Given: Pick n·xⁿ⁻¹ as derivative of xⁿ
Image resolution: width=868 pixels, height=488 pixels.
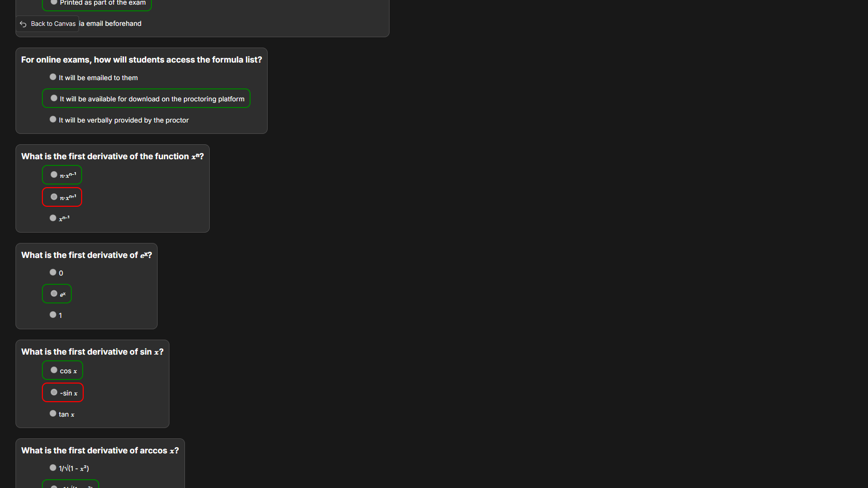Looking at the screenshot, I should [x=54, y=175].
